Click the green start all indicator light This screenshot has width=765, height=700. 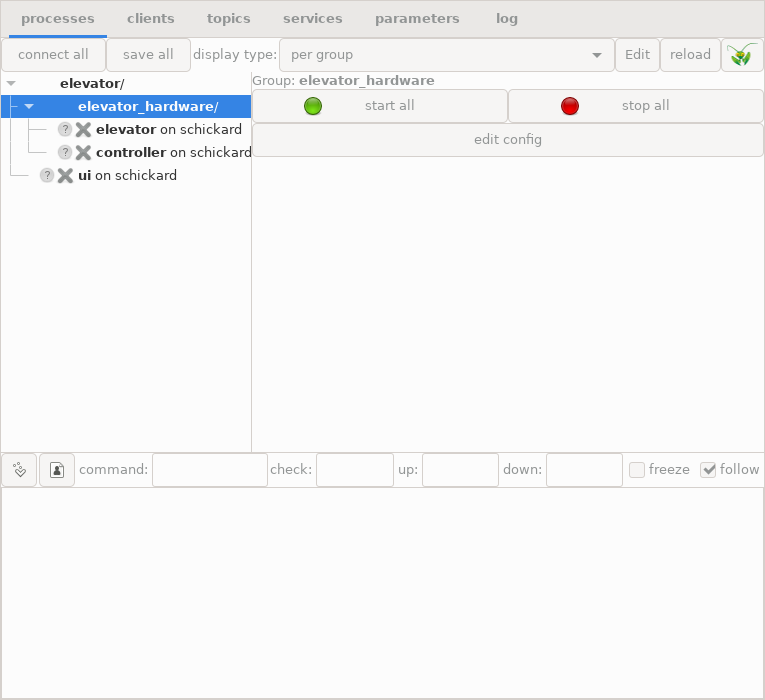point(313,106)
